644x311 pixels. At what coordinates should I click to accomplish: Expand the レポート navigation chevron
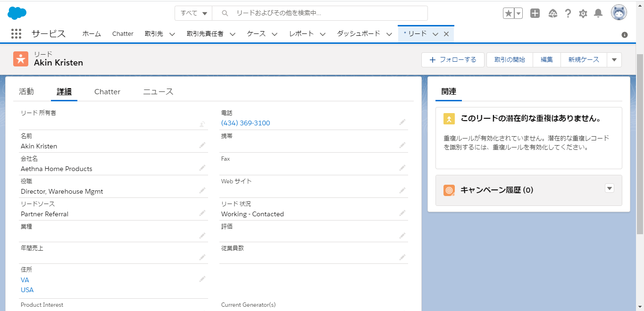click(323, 34)
